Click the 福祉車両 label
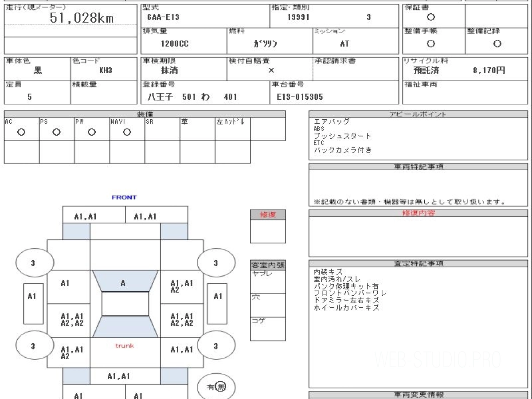This screenshot has width=532, height=399. pos(420,84)
